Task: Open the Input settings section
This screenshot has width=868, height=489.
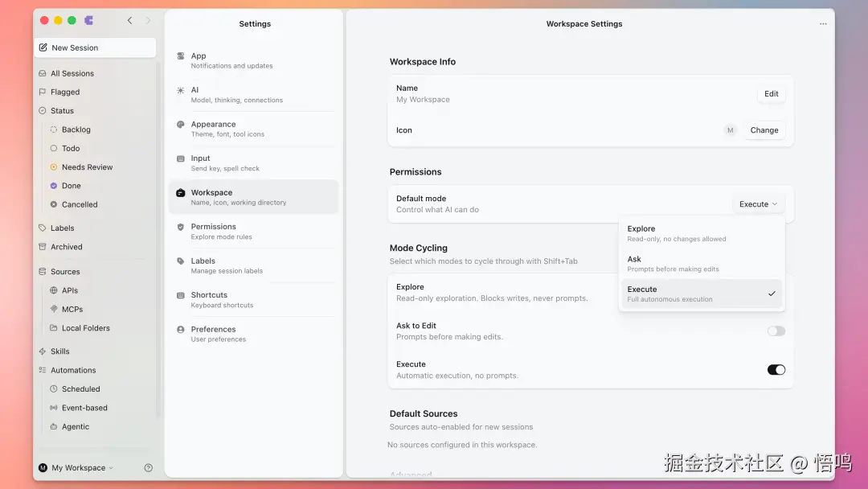Action: [254, 162]
